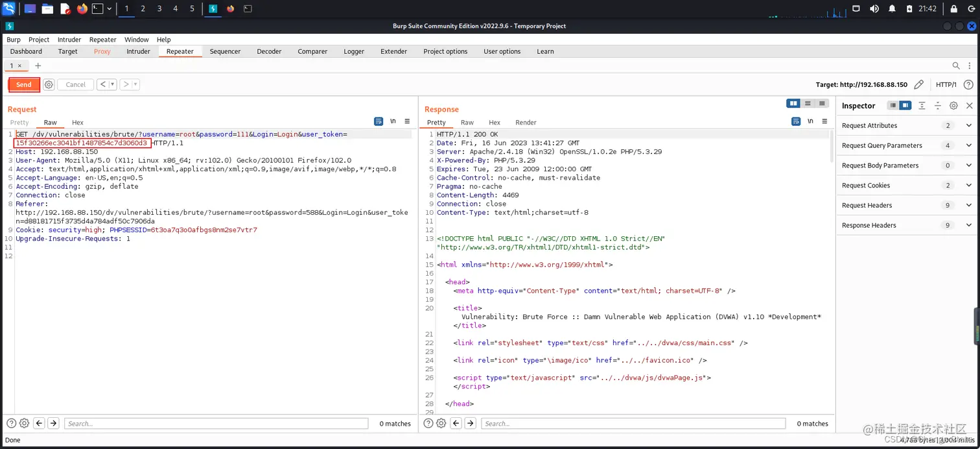
Task: Open back history dropdown arrow
Action: (x=112, y=84)
